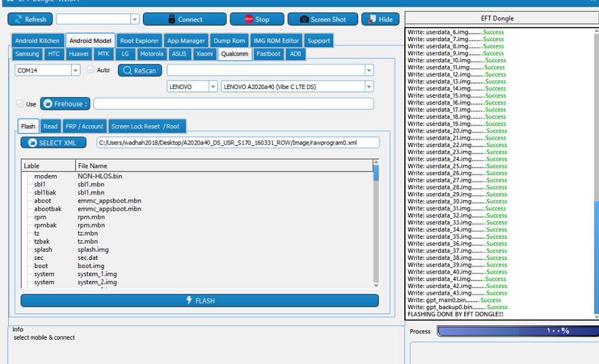Click the Firehouse path input field
Screen dimensions: 599x364
(x=233, y=104)
